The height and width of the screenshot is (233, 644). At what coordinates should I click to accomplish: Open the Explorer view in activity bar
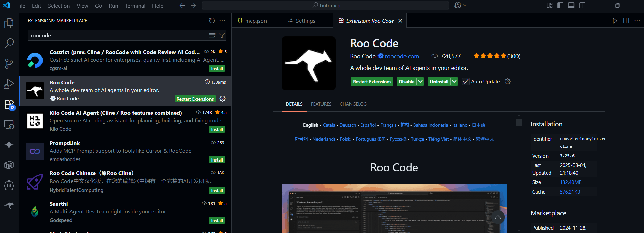tap(9, 23)
